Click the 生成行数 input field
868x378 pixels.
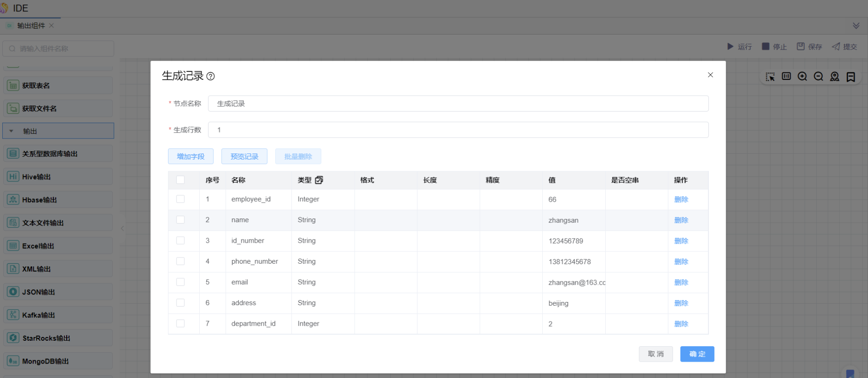click(458, 130)
